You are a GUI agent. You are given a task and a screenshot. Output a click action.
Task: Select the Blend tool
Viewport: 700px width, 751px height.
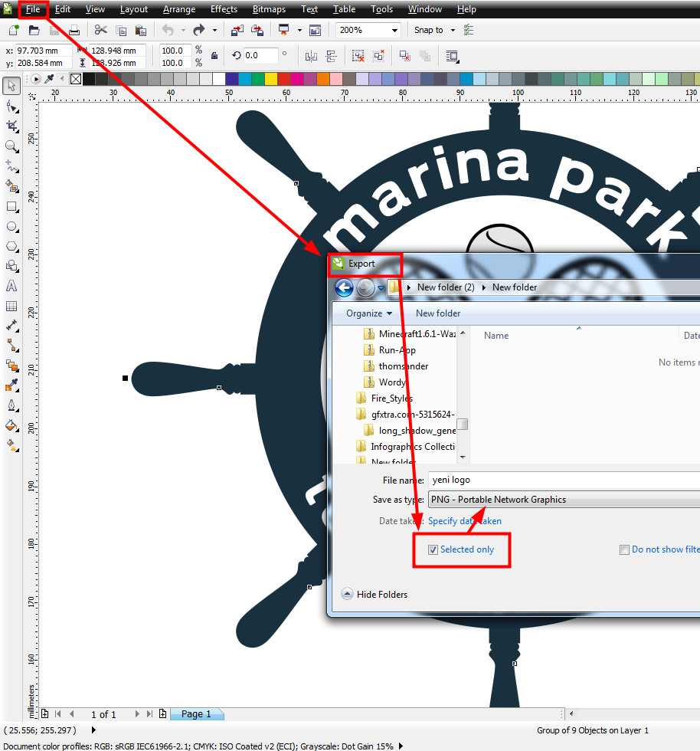pyautogui.click(x=11, y=366)
